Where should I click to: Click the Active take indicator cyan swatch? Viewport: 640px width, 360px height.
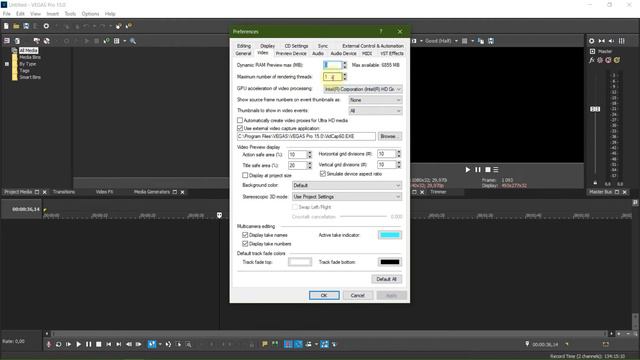(x=390, y=235)
